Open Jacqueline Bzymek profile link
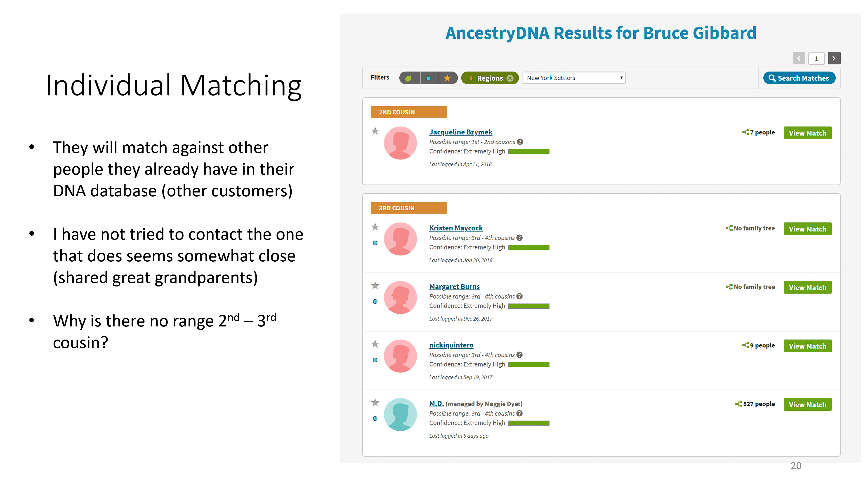The width and height of the screenshot is (868, 488). pyautogui.click(x=461, y=132)
